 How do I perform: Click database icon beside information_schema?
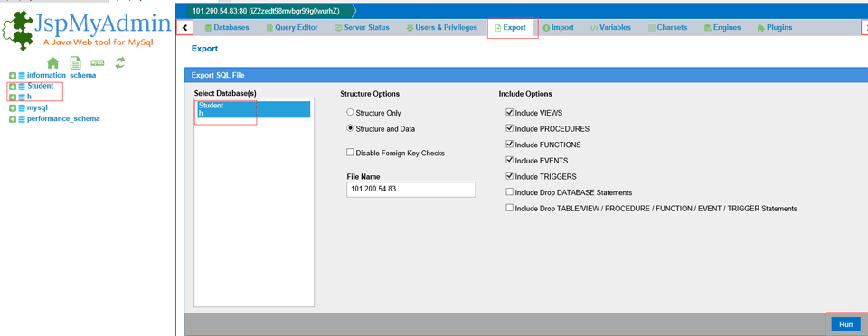[22, 75]
